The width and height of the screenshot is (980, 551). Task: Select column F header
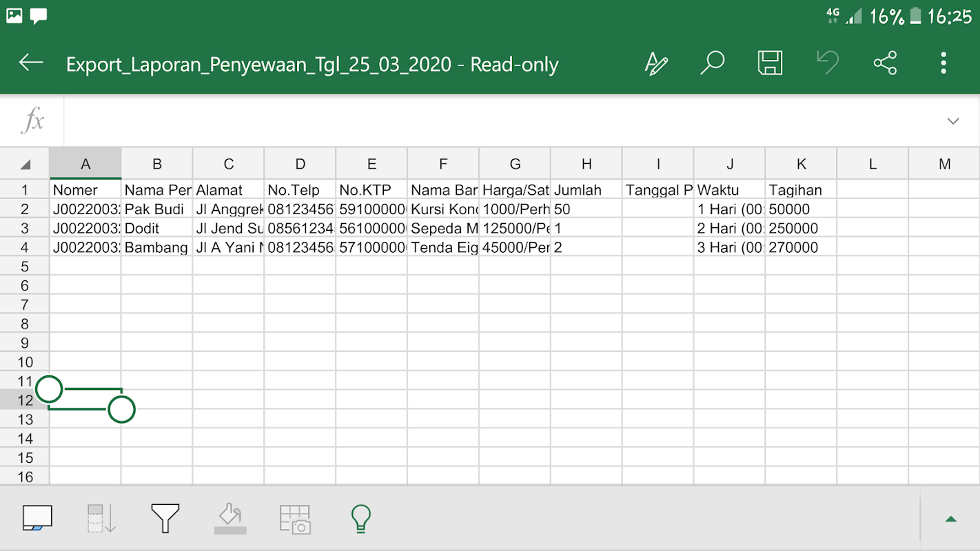443,164
